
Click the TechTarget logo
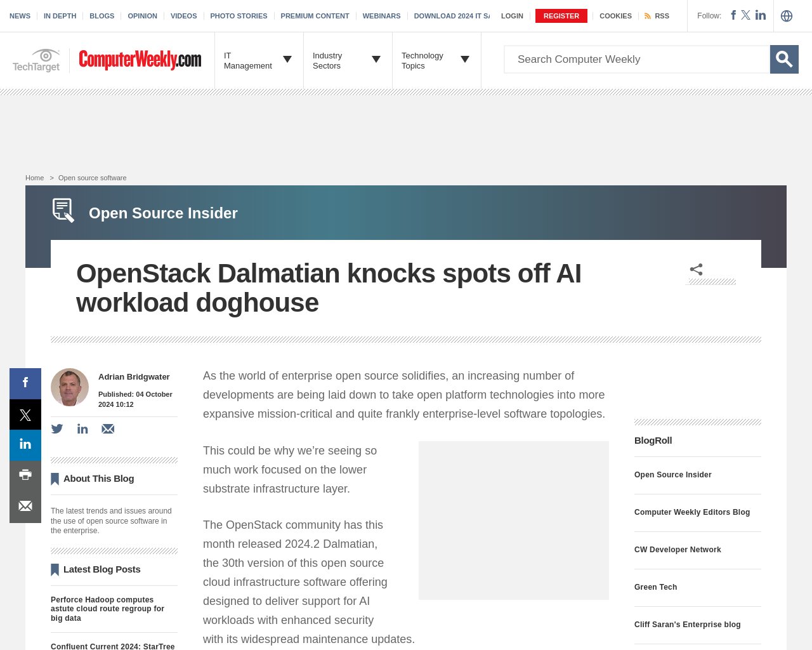tap(36, 60)
